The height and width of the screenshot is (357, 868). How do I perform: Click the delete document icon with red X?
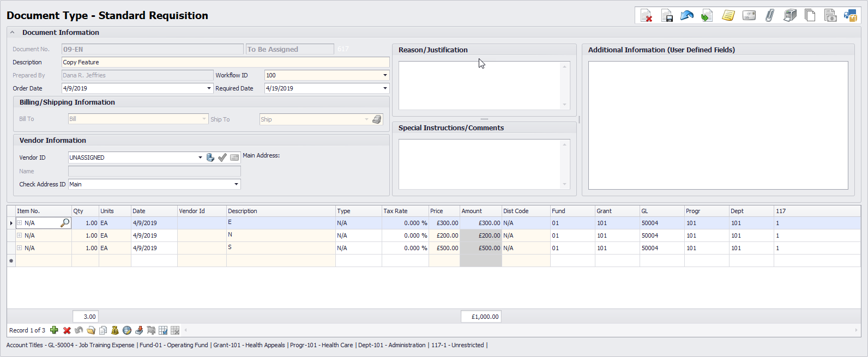pos(646,16)
